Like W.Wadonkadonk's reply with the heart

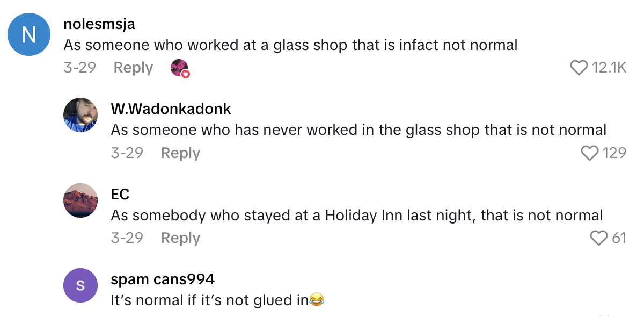point(590,153)
